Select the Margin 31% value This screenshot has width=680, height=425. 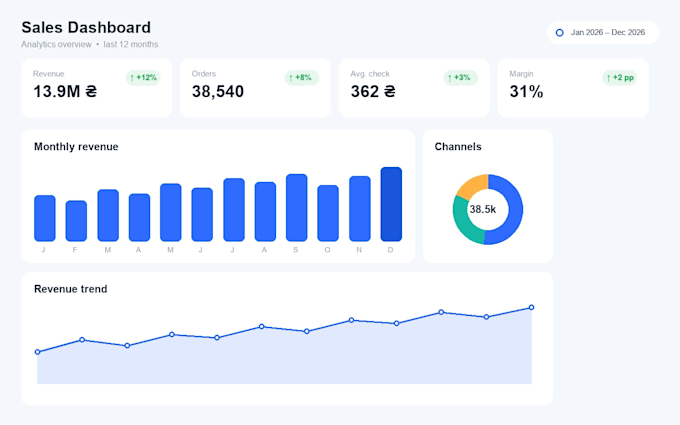[526, 92]
